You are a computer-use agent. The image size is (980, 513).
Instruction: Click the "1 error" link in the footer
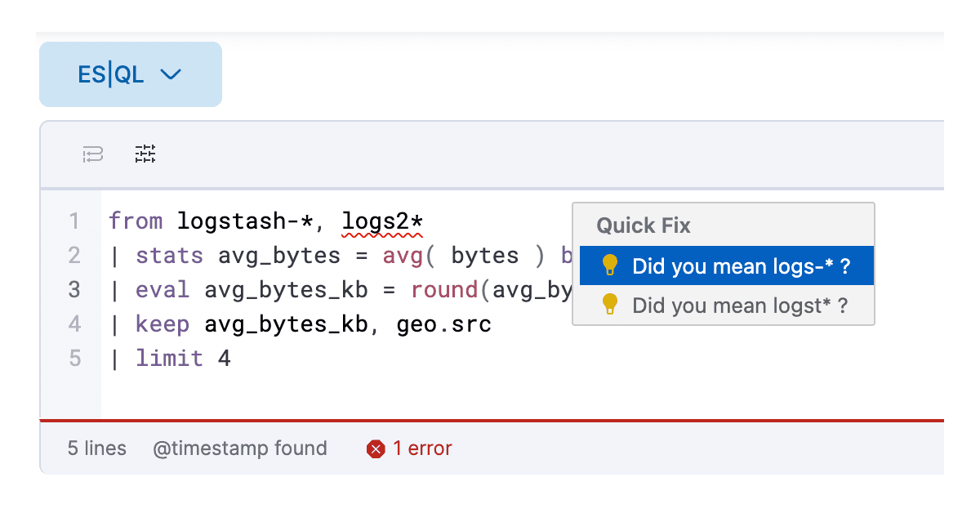[x=421, y=448]
